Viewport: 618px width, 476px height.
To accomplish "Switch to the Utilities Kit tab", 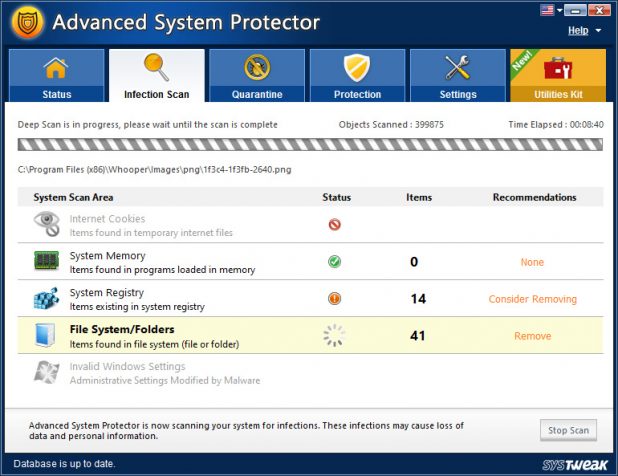I will coord(558,75).
